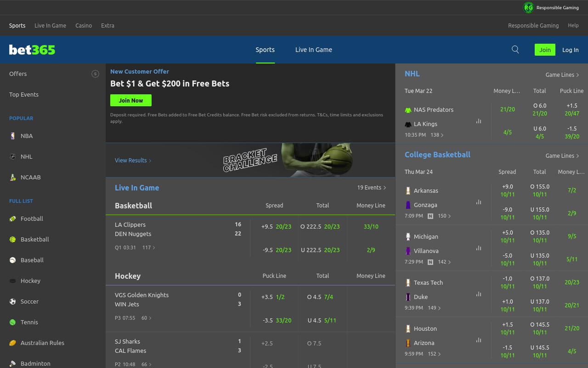Open 66 more markets for Sharks vs Flames
588x368 pixels.
[147, 364]
